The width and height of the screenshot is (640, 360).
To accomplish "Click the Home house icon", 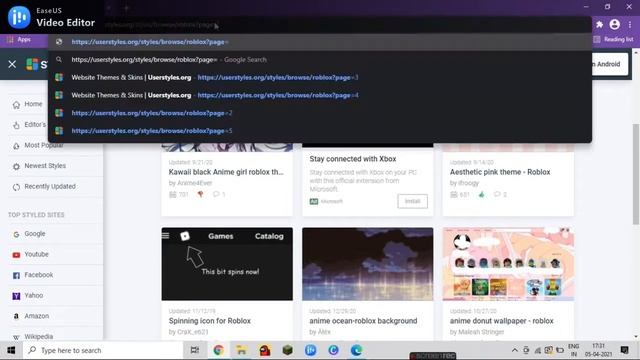I will click(x=16, y=105).
